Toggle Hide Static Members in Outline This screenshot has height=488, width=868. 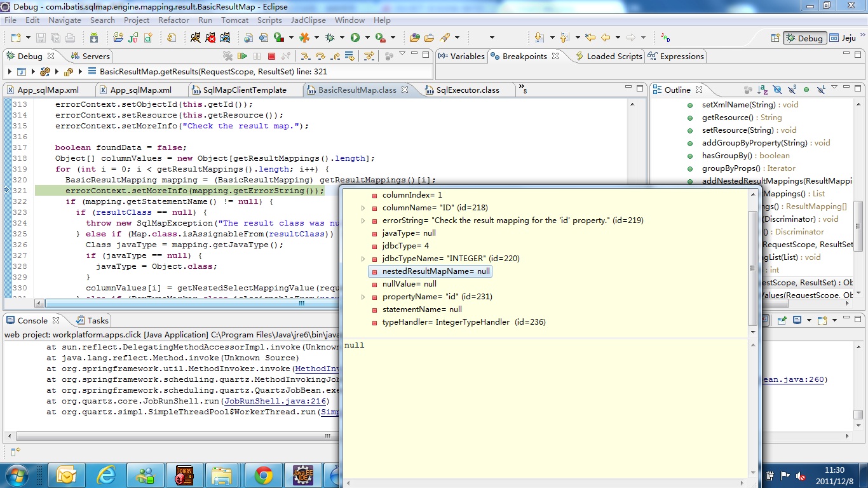click(x=792, y=90)
